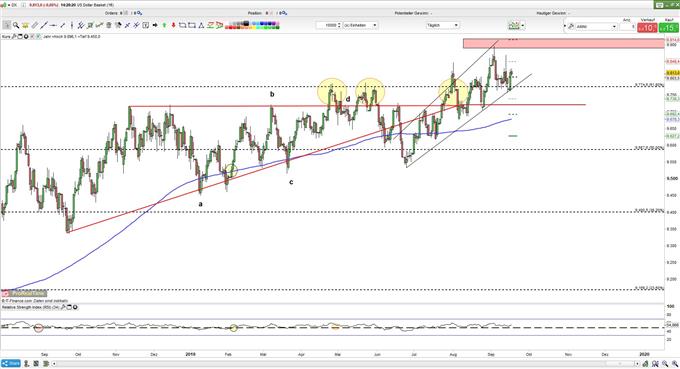Click the trash delete-objects icon
The height and width of the screenshot is (369, 680).
coord(108,26)
